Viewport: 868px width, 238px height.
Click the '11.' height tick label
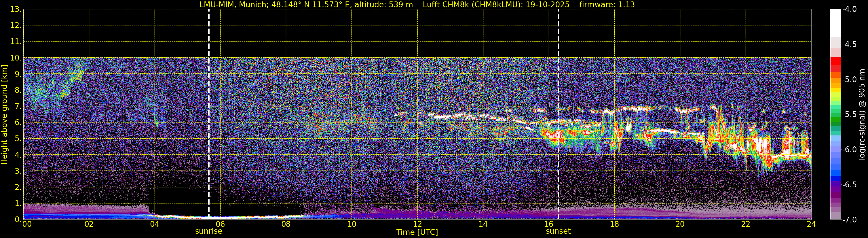[16, 42]
